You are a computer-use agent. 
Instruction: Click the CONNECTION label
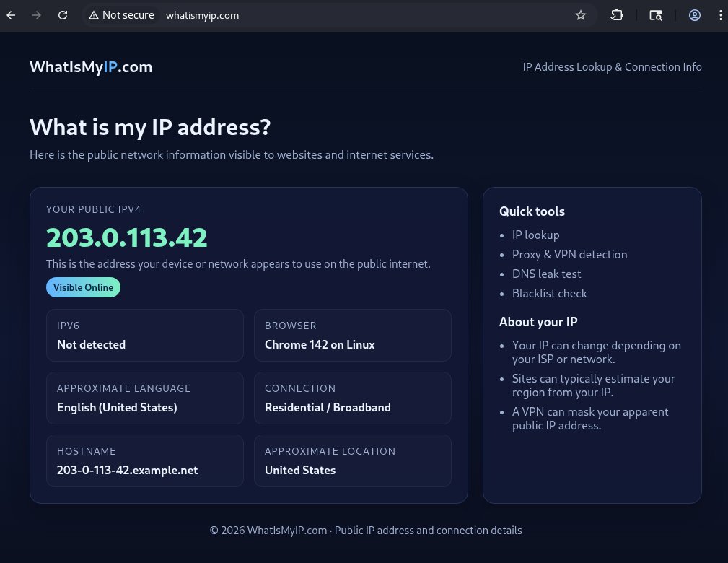click(x=300, y=388)
